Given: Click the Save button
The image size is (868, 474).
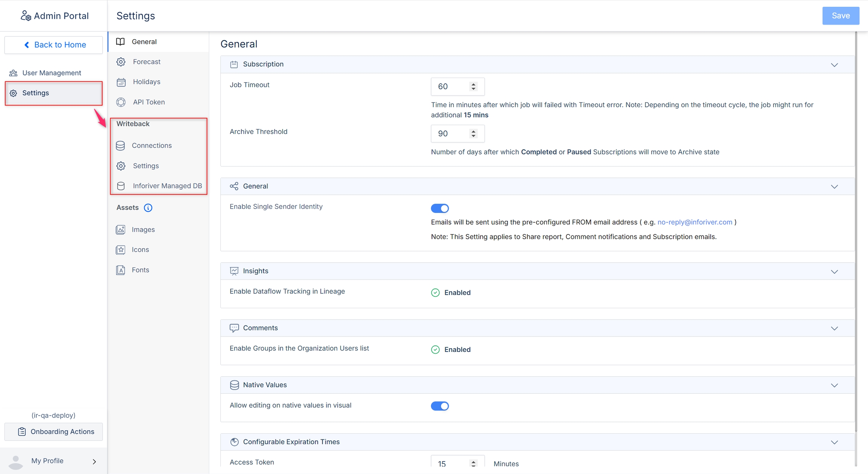Looking at the screenshot, I should 840,16.
